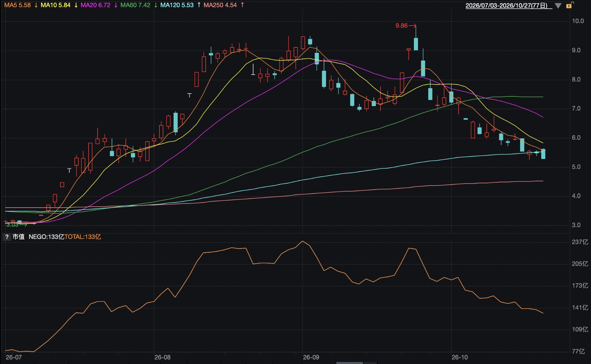
Task: Open the market cap help question-mark icon
Action: tap(7, 237)
